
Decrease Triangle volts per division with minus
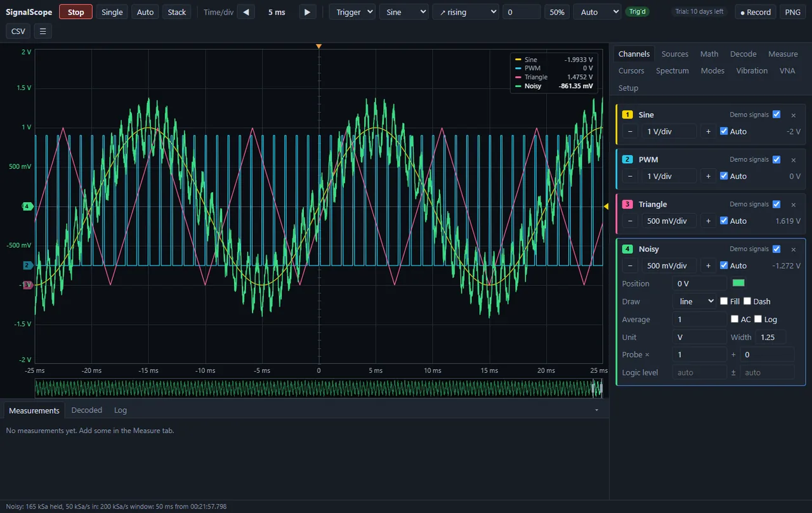629,221
